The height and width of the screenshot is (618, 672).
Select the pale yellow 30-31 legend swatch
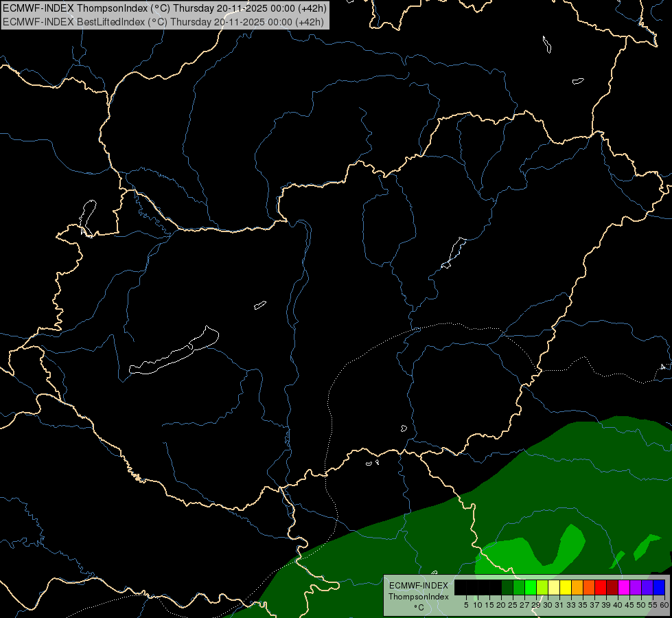point(554,587)
